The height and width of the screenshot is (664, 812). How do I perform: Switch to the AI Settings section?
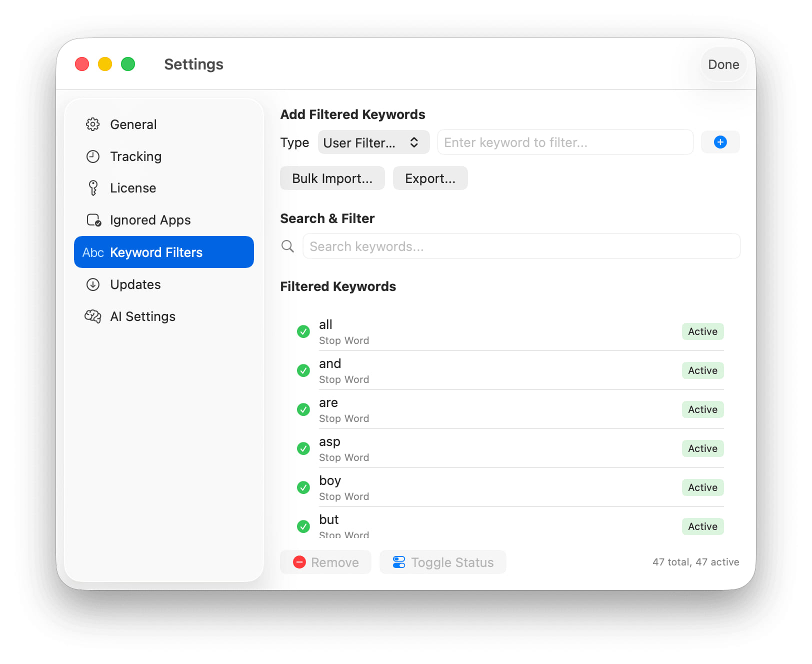point(142,316)
